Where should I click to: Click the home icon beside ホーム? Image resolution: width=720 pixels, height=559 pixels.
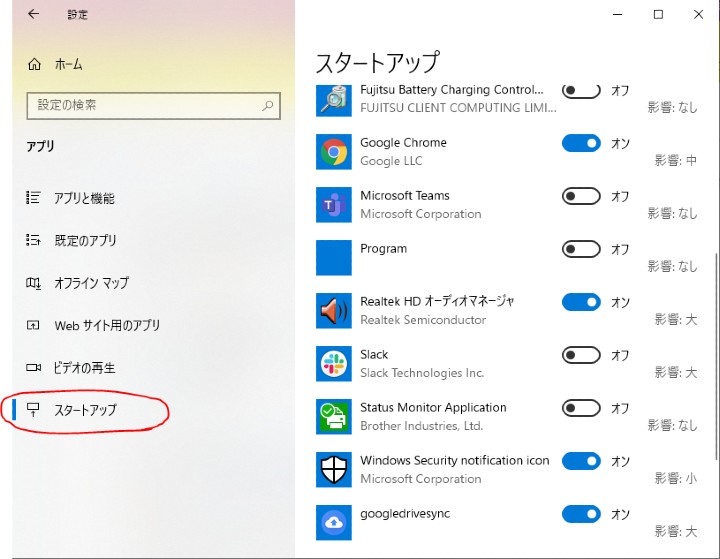tap(34, 64)
